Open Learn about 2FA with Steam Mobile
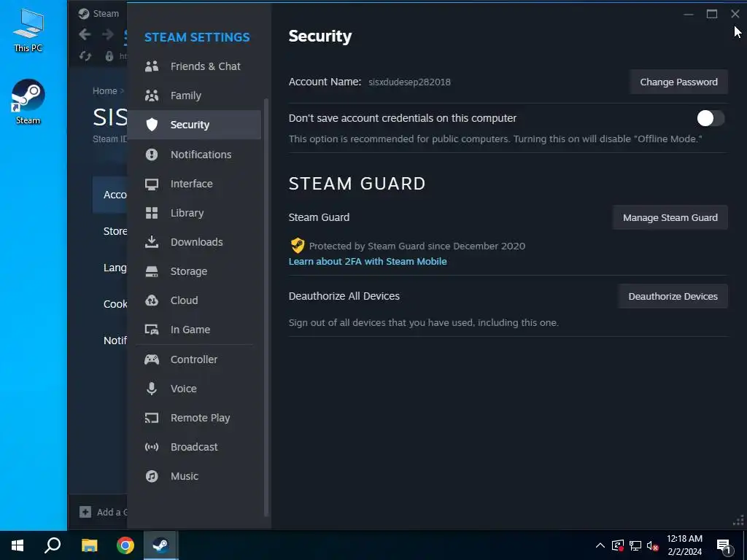The width and height of the screenshot is (747, 560). [x=368, y=262]
